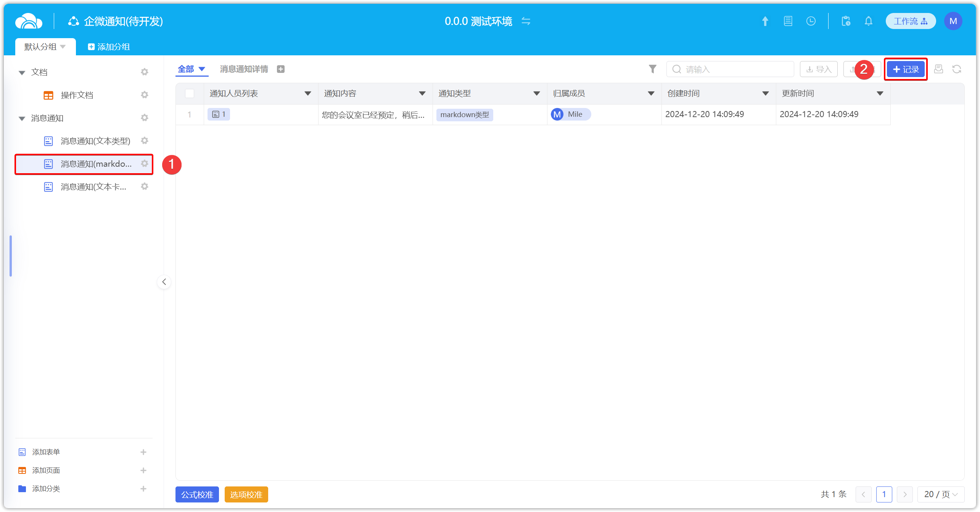Click 添加表单 link
The image size is (980, 512).
coord(46,452)
